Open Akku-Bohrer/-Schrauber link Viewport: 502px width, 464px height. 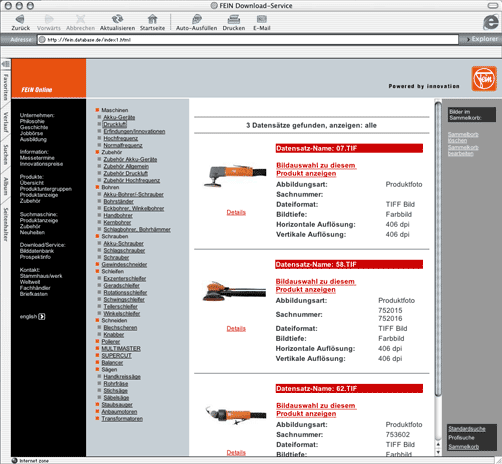coord(133,194)
